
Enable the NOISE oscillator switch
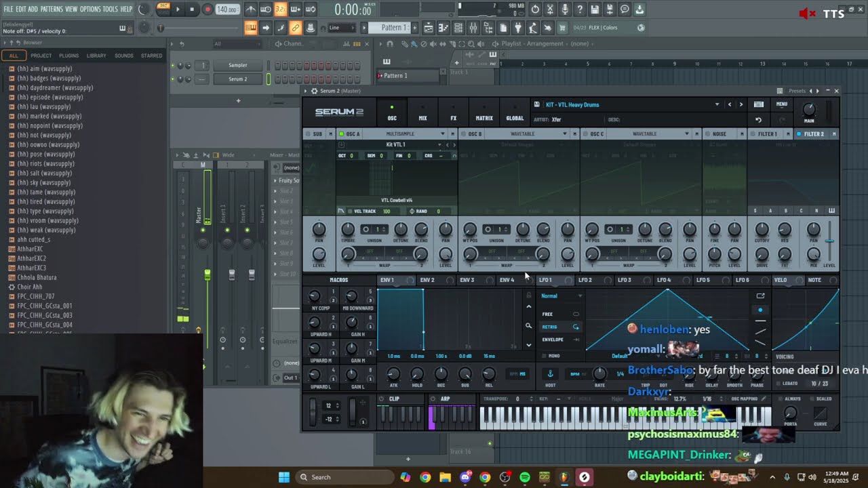tap(707, 134)
